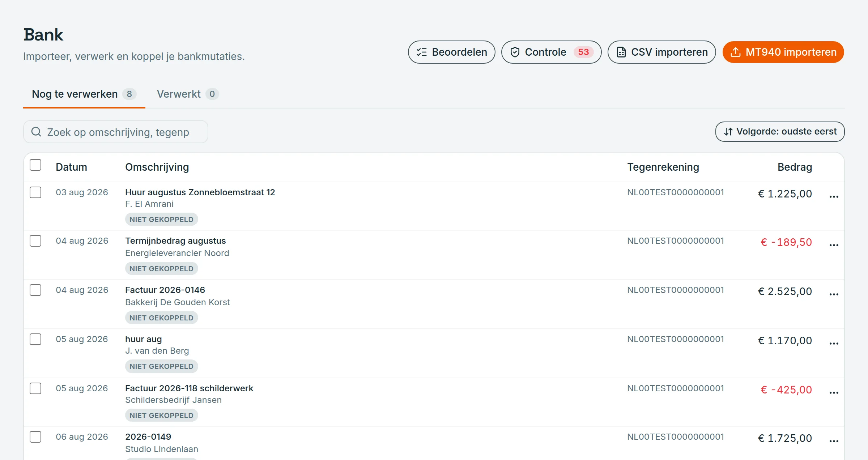The height and width of the screenshot is (460, 868).
Task: Select Nog te verwerken tab
Action: (x=84, y=94)
